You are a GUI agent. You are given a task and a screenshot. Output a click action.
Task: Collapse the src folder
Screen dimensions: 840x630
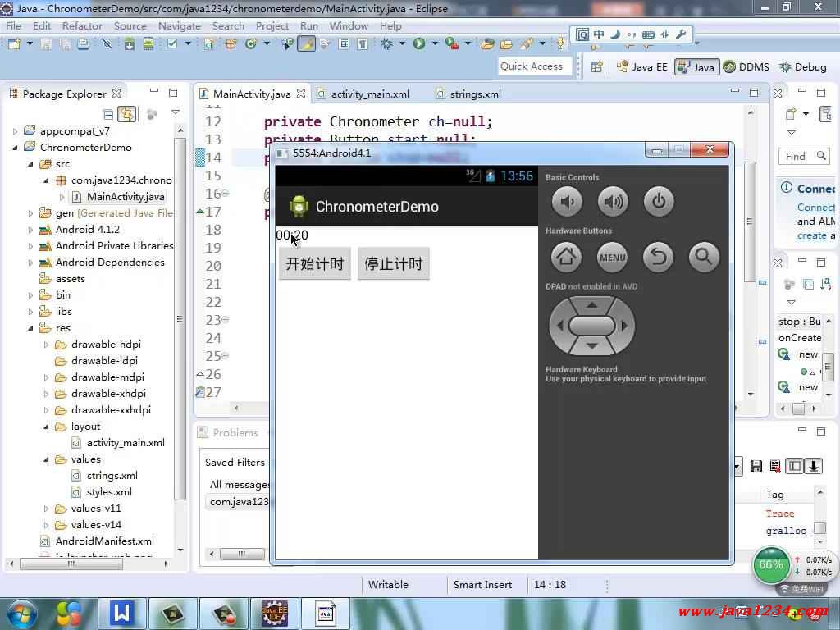pos(30,164)
